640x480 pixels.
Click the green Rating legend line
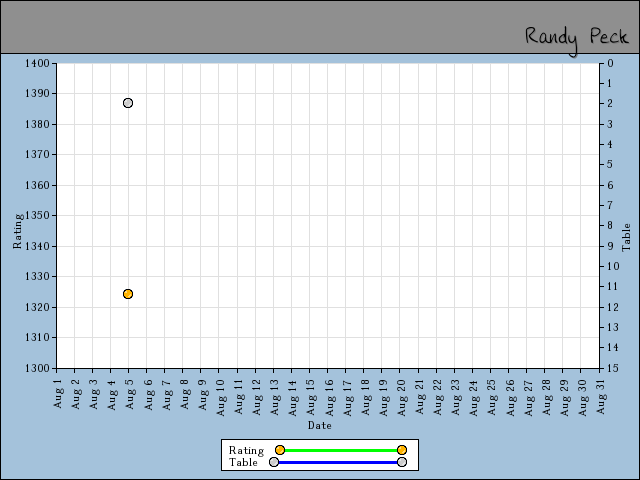tap(341, 450)
